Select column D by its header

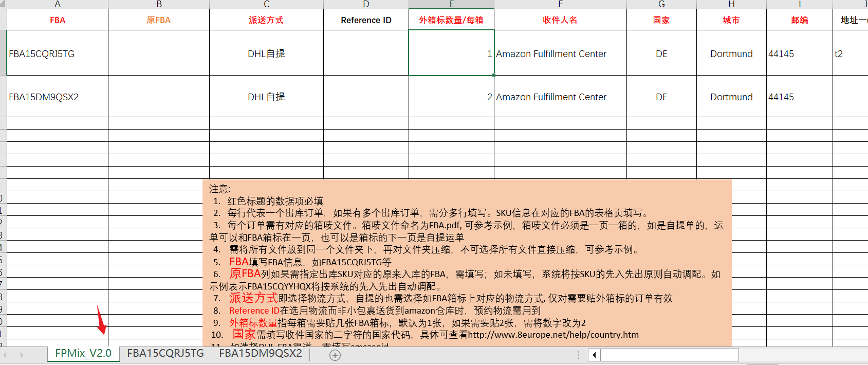coord(366,4)
